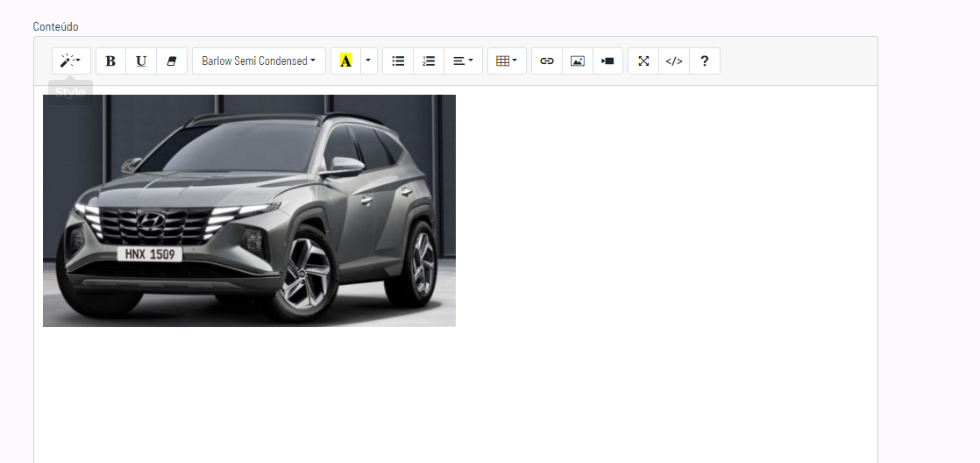Open the Style magic wand dropdown
Image resolution: width=980 pixels, height=463 pixels.
(71, 61)
